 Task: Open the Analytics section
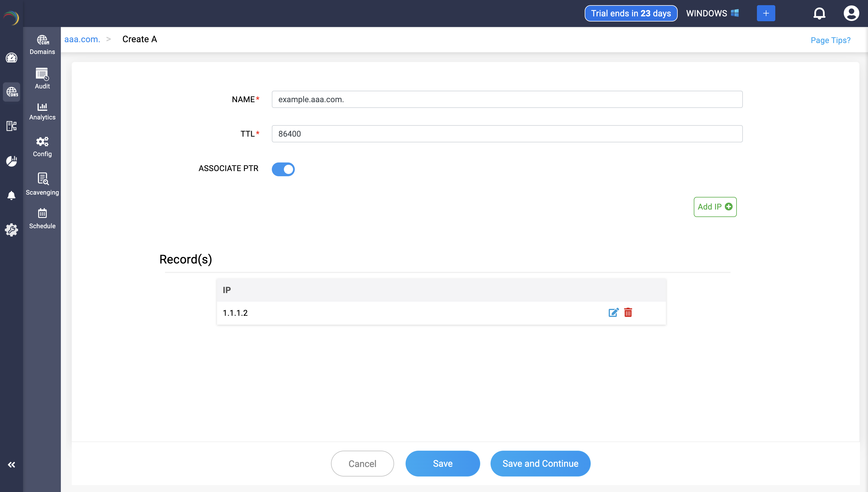(42, 111)
